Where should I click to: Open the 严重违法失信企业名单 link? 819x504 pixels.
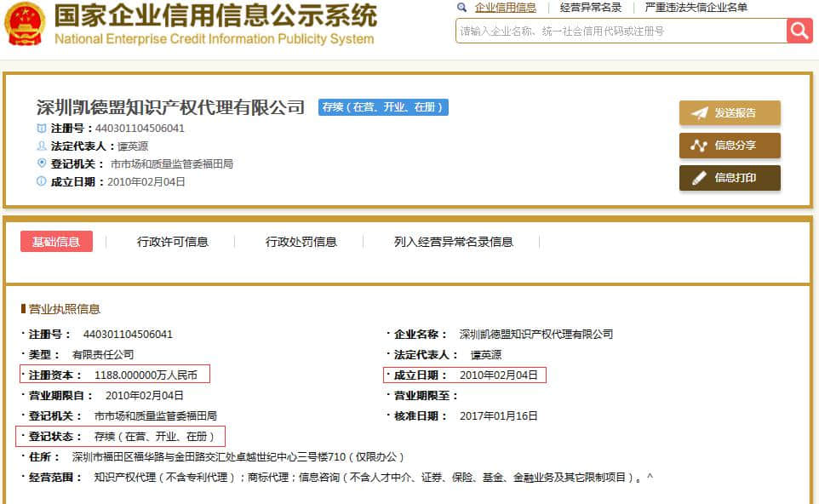click(x=696, y=8)
